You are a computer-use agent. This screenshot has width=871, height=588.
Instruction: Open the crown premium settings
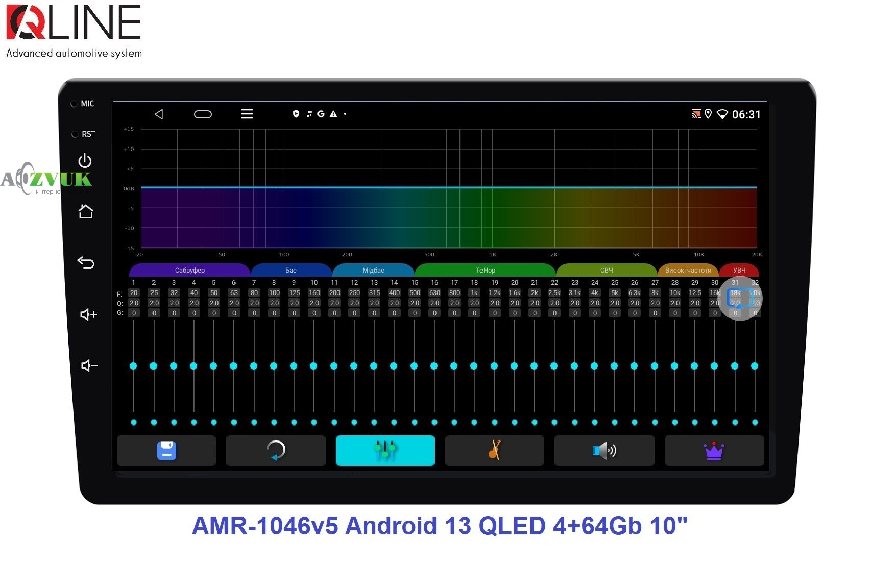(714, 451)
